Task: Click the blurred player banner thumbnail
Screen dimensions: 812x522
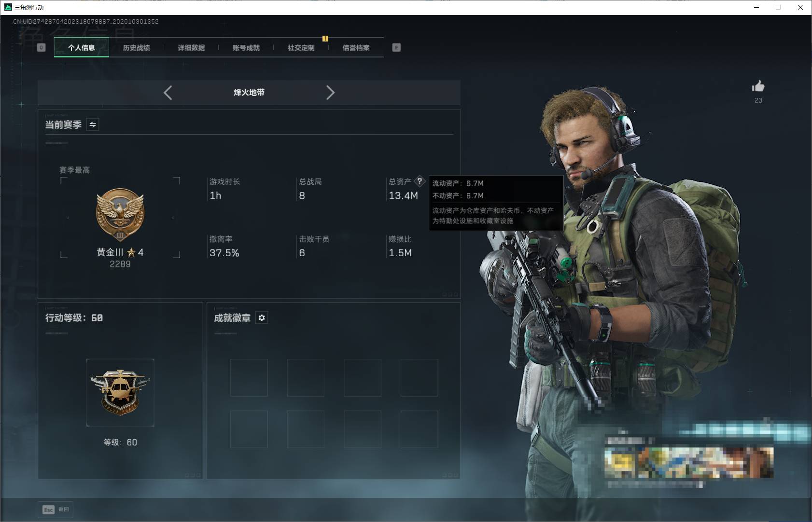Action: (x=689, y=463)
